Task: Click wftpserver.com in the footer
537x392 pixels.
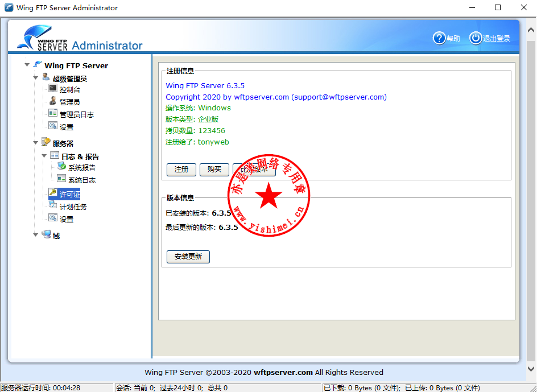Action: (283, 372)
